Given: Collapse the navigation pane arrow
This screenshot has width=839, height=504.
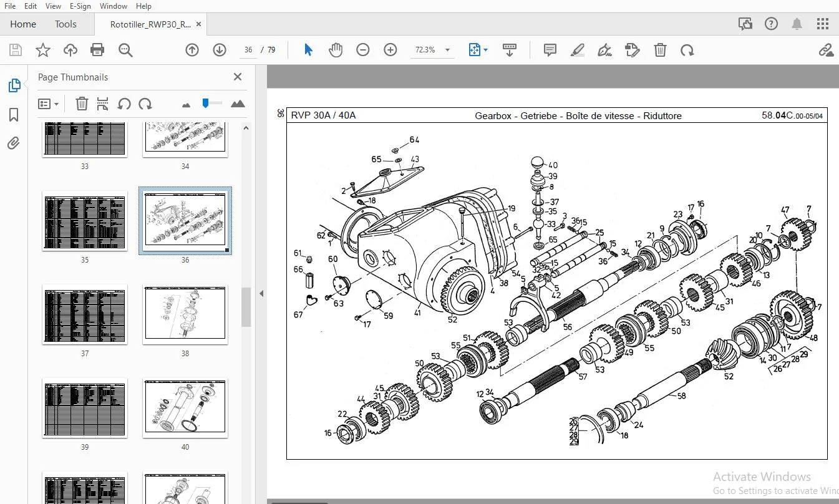Looking at the screenshot, I should 261,293.
